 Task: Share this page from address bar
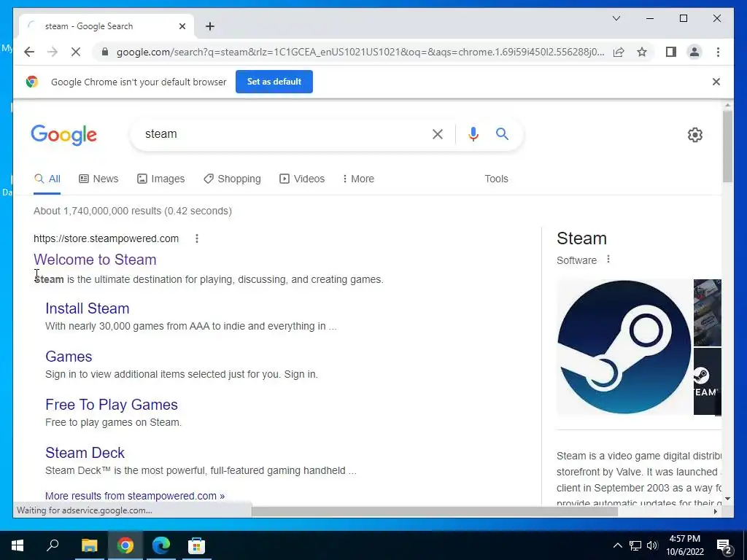pyautogui.click(x=619, y=52)
